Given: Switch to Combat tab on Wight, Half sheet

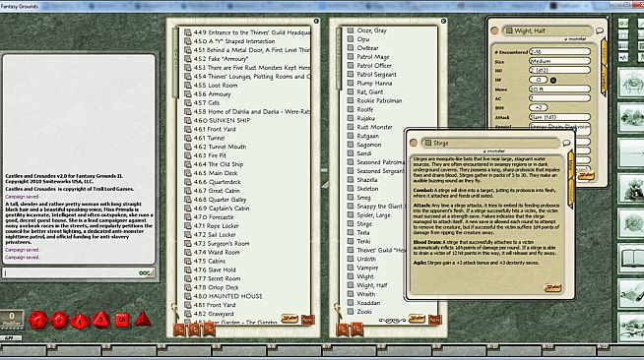Looking at the screenshot, I should [605, 83].
